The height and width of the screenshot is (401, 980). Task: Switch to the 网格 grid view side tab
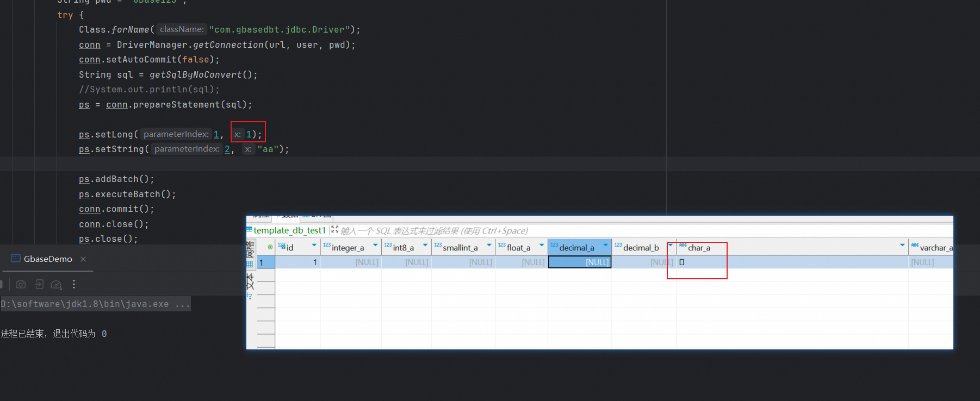(250, 254)
